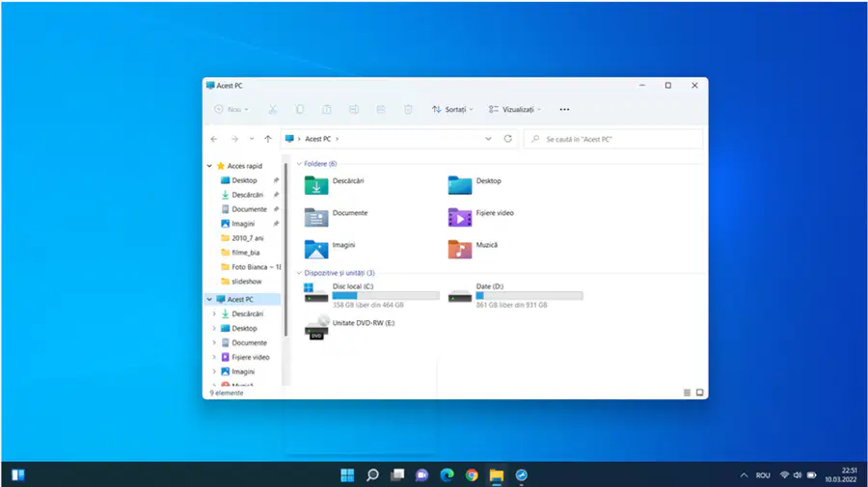
Task: Open the Descărcări folder icon in main pane
Action: [x=316, y=186]
